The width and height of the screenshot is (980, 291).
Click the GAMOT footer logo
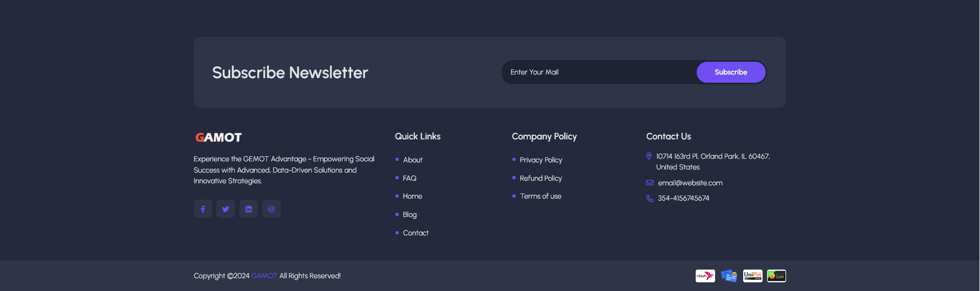coord(218,137)
